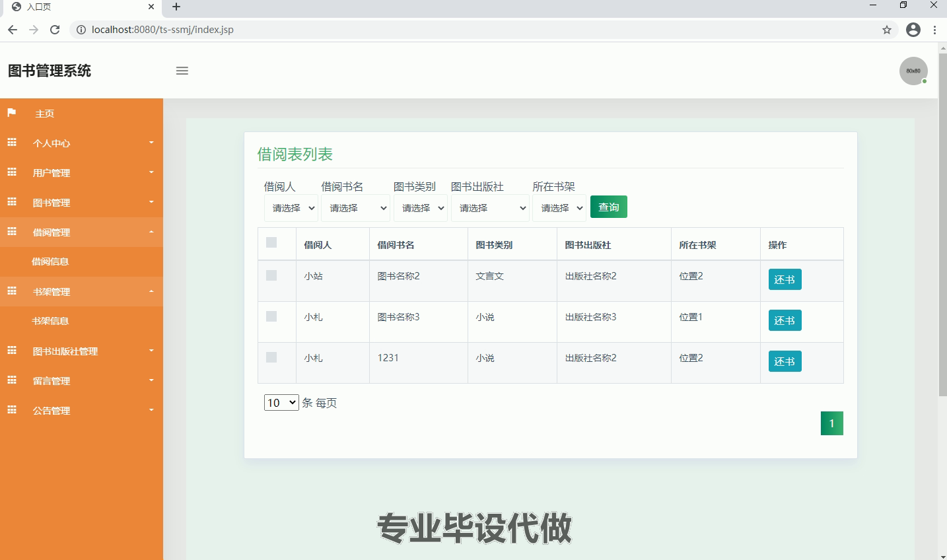Open Chrome three-dot menu
947x560 pixels.
click(934, 30)
